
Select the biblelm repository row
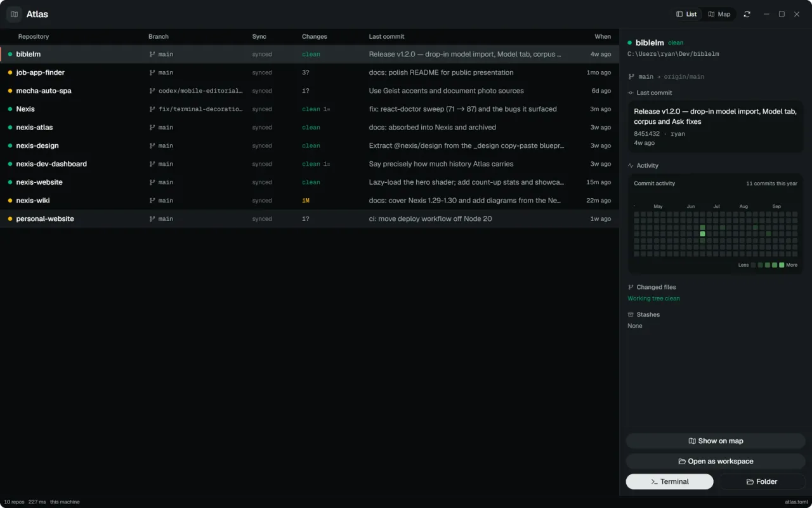tap(310, 55)
